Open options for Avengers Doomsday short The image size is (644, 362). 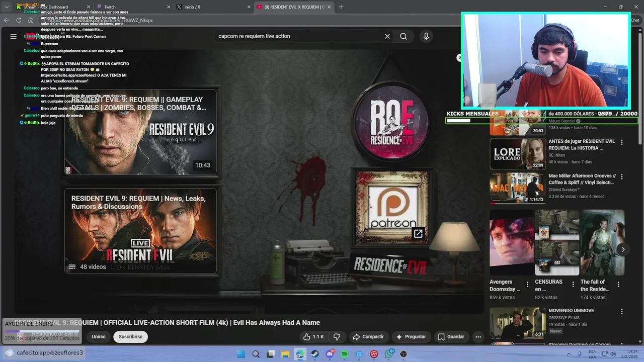click(x=527, y=285)
